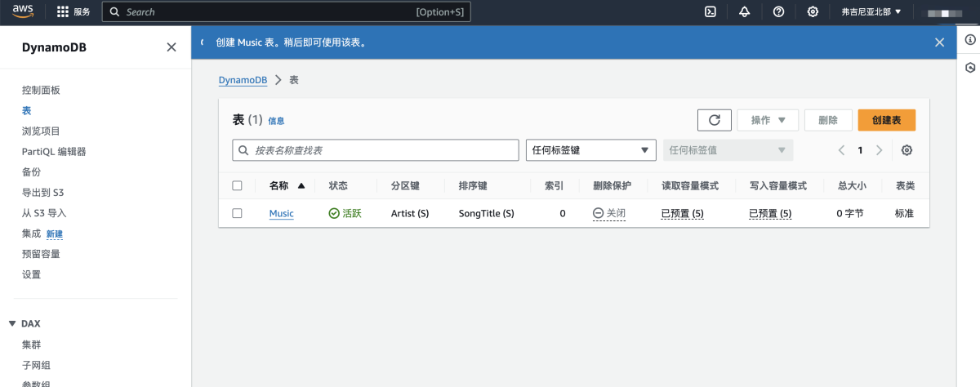Focus the table name search field
This screenshot has width=980, height=387.
[376, 150]
